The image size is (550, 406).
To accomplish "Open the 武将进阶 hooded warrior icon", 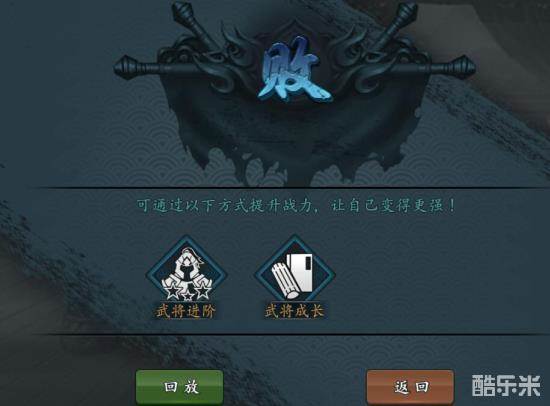I will (187, 273).
